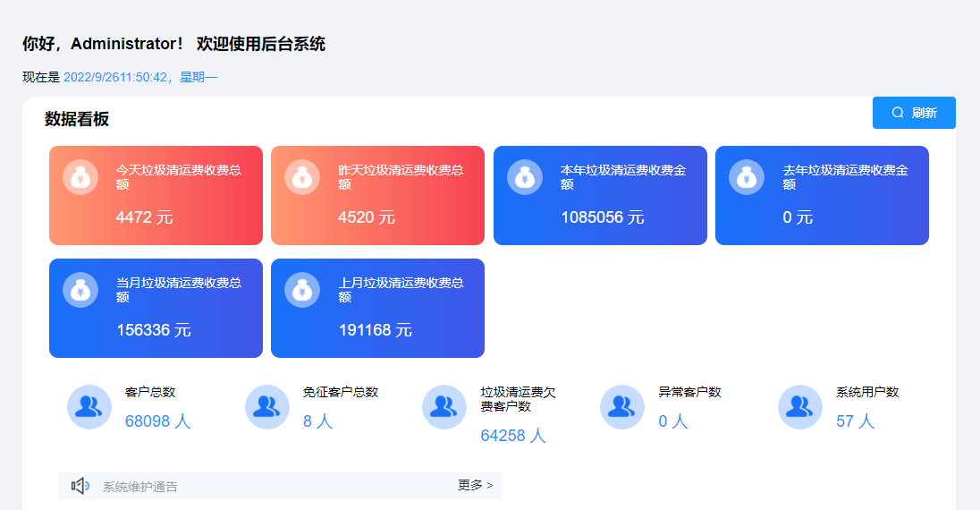This screenshot has width=980, height=510.
Task: Click the blue date time text
Action: [139, 77]
